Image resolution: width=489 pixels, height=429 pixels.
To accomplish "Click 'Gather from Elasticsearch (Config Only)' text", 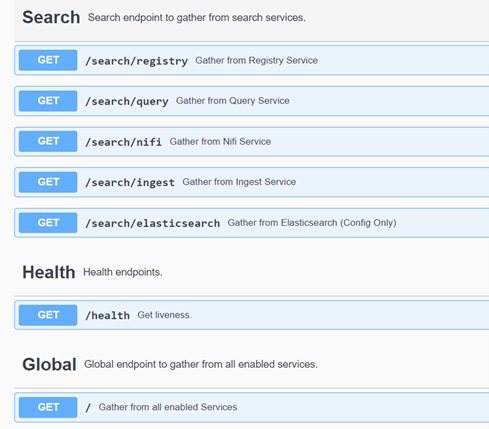I will coord(312,223).
